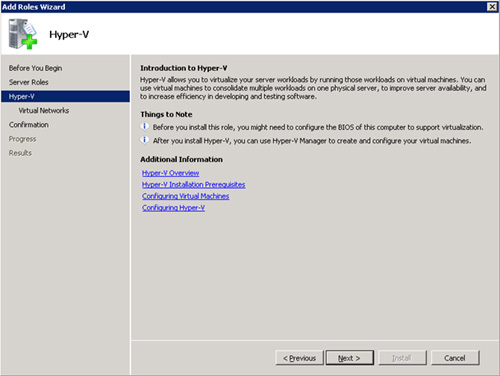Click the Hyper-V server role icon in header
Image resolution: width=500 pixels, height=376 pixels.
[x=23, y=34]
